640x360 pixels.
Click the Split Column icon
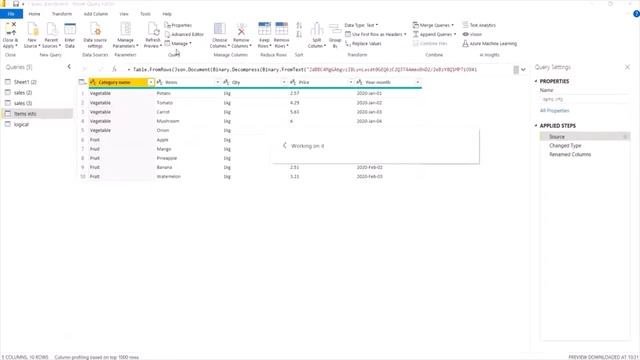click(x=317, y=30)
